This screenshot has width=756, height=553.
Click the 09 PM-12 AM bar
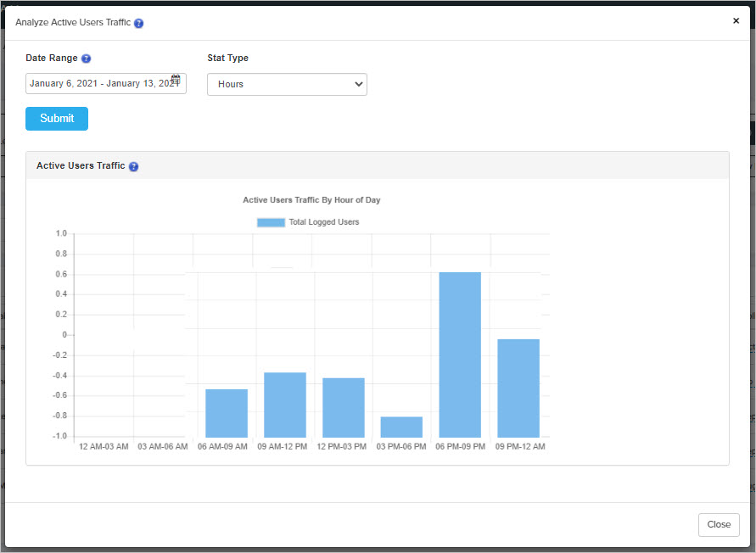pyautogui.click(x=518, y=388)
